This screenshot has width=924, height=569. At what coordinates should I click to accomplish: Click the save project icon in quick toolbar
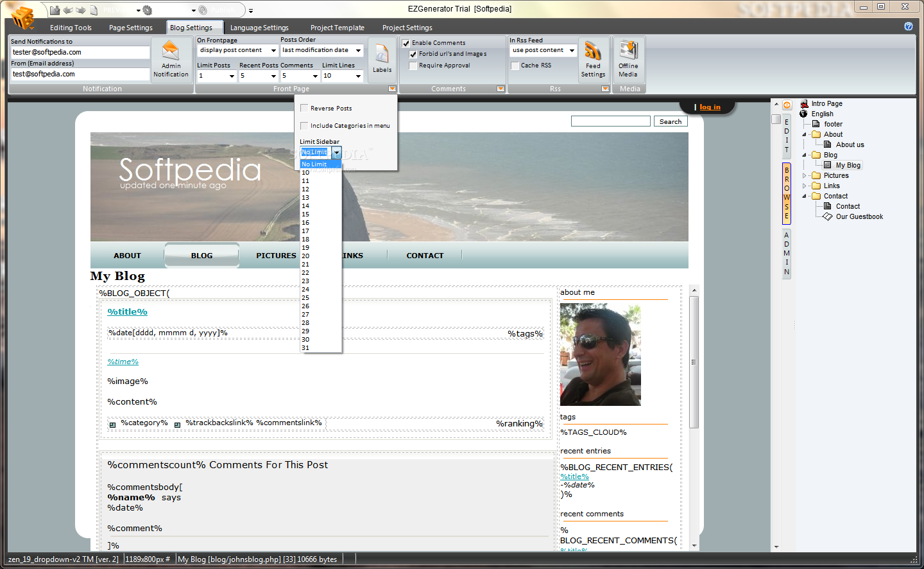tap(55, 10)
